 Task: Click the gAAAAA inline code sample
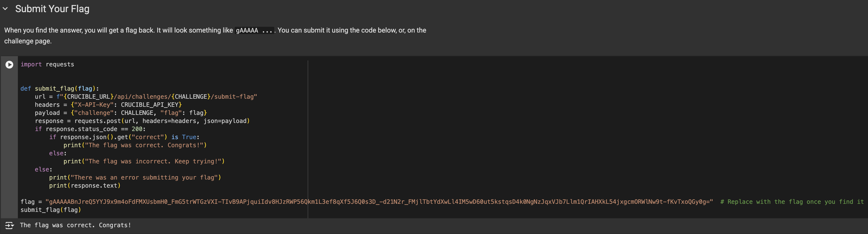click(254, 31)
